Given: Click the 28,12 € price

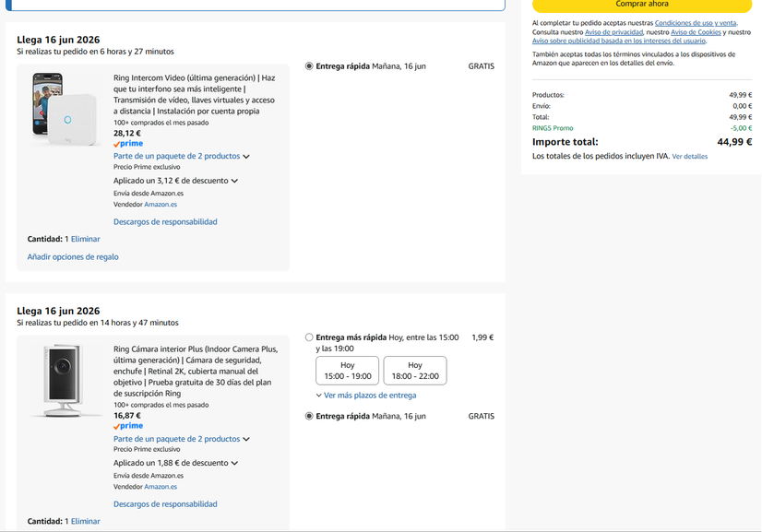Looking at the screenshot, I should point(127,133).
